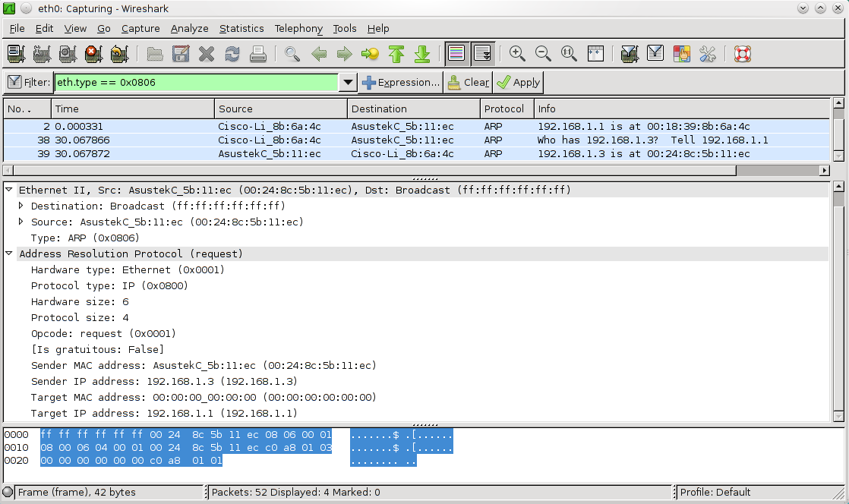Image resolution: width=849 pixels, height=504 pixels.
Task: Start a new live capture icon
Action: [68, 54]
